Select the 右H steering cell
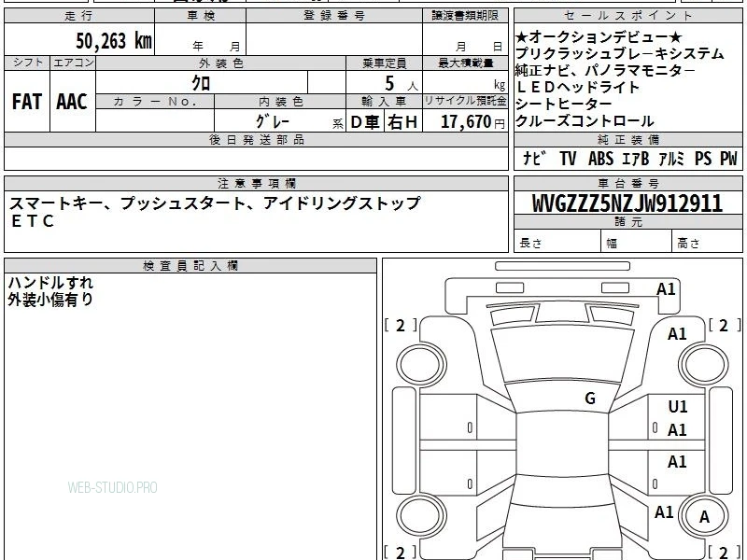 pyautogui.click(x=402, y=122)
